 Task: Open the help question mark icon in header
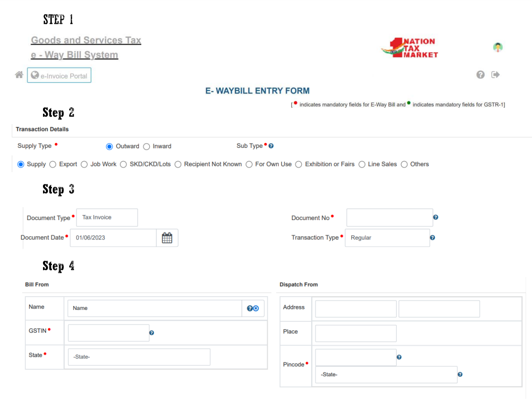[x=480, y=75]
